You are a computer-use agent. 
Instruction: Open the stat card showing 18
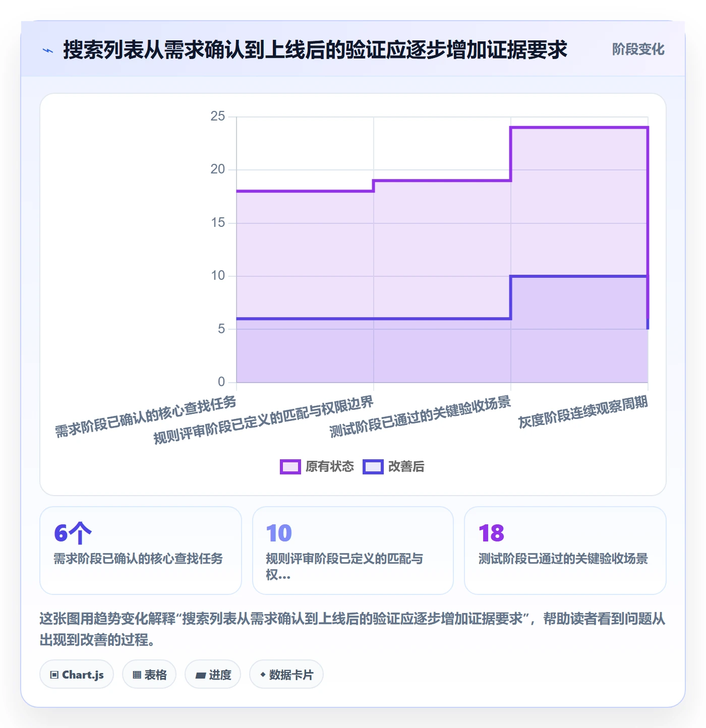tap(565, 551)
